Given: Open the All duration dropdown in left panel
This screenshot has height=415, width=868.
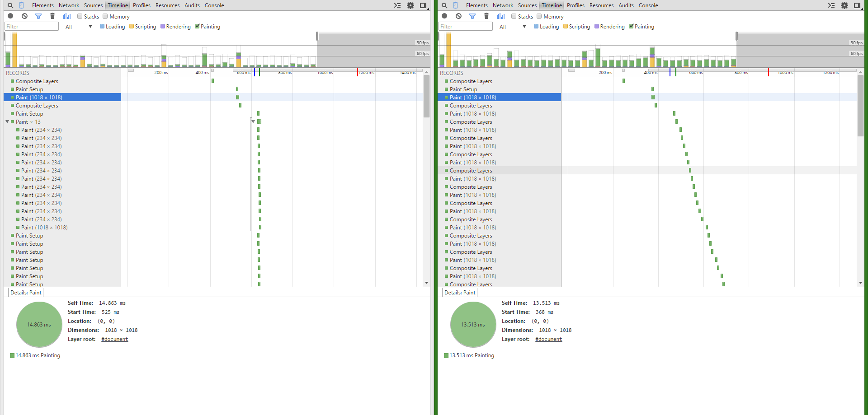Looking at the screenshot, I should 79,27.
